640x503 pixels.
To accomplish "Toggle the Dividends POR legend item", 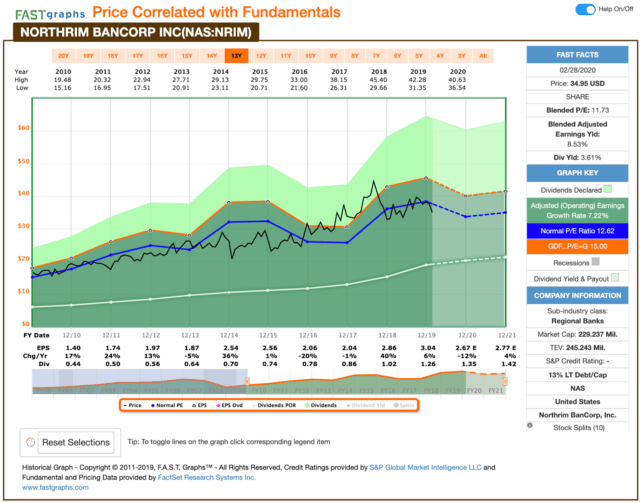I will (x=274, y=405).
